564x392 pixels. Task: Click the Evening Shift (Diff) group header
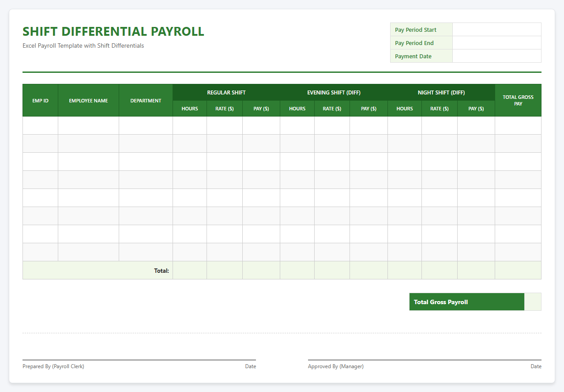click(x=334, y=92)
